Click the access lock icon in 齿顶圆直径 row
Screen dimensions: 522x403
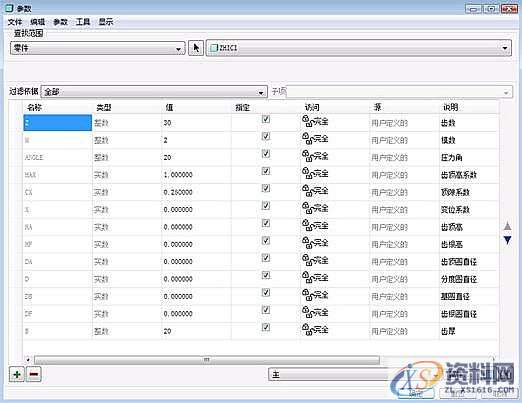[x=308, y=260]
